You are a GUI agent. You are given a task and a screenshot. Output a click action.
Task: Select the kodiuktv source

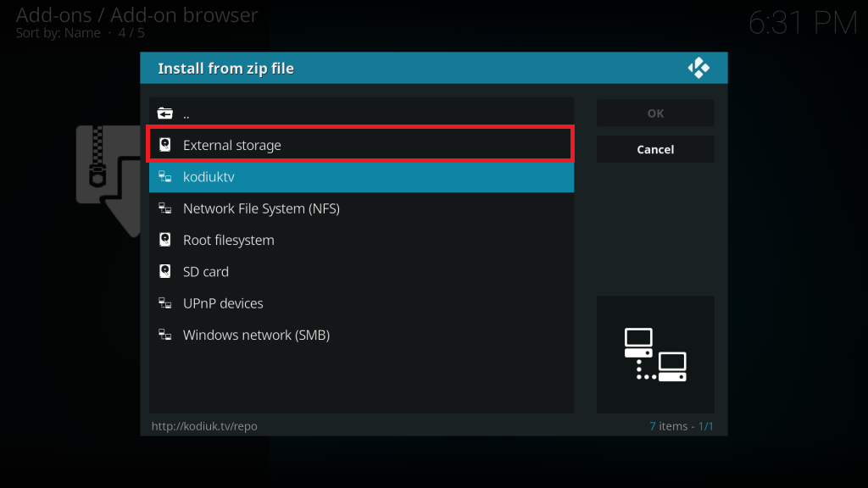[x=361, y=176]
